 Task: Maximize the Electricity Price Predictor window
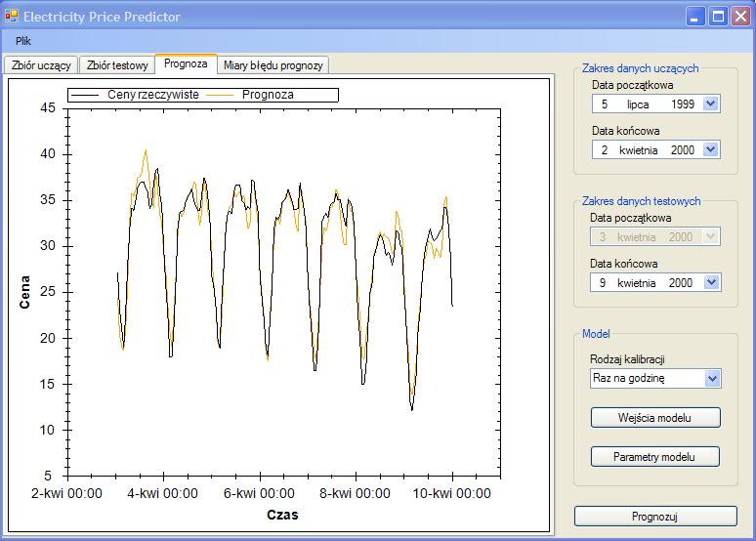pyautogui.click(x=718, y=17)
